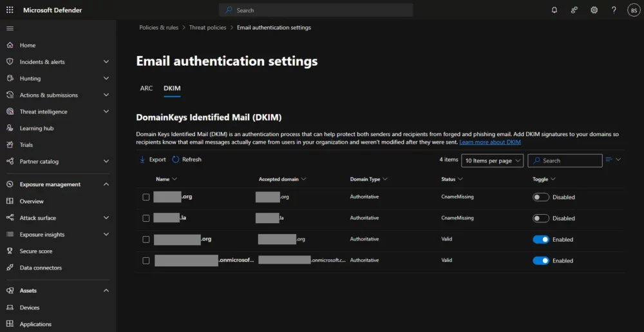Click the Incidents & alerts shield icon
This screenshot has height=332, width=644.
[x=10, y=62]
